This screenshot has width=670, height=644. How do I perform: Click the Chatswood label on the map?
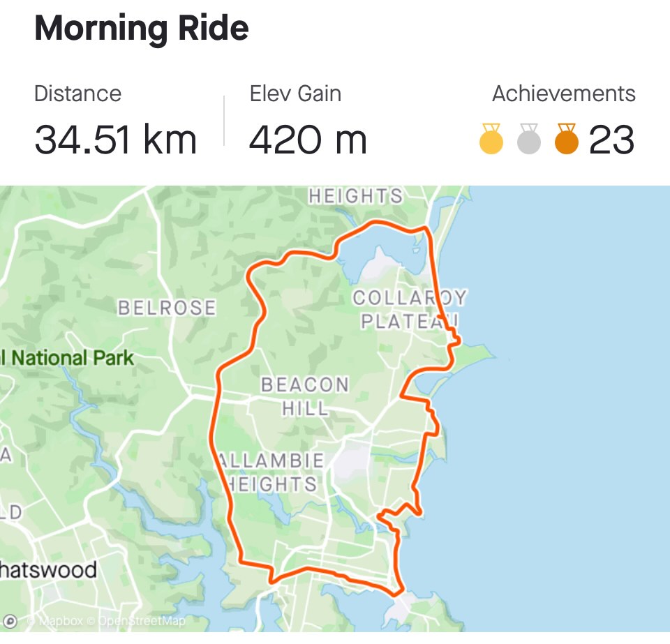47,570
